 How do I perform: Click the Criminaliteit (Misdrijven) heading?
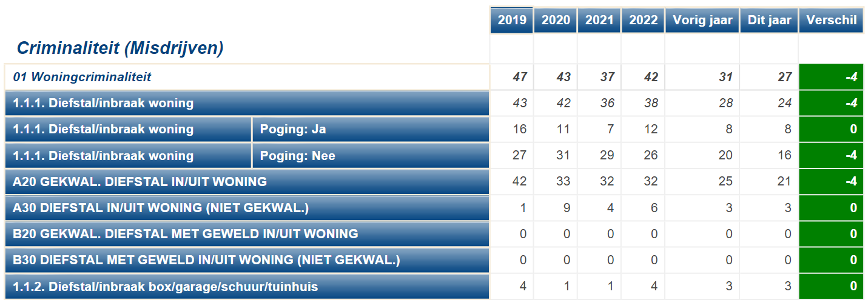tap(120, 48)
